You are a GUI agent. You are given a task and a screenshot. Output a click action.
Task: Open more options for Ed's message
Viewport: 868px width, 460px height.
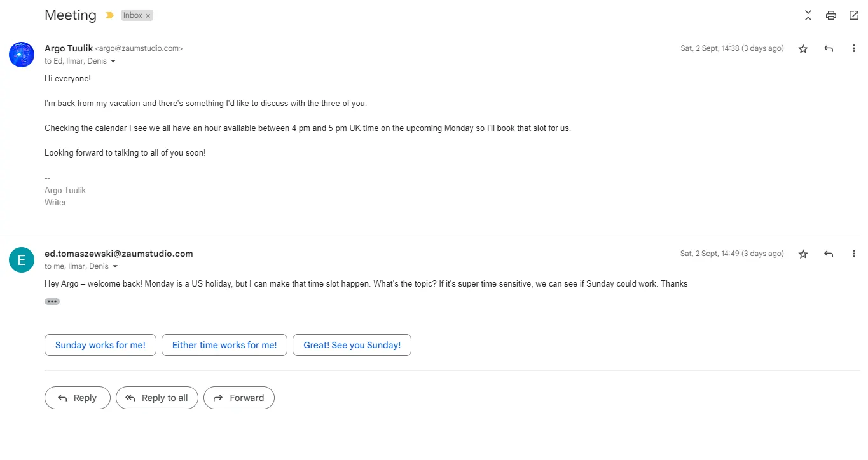click(854, 254)
